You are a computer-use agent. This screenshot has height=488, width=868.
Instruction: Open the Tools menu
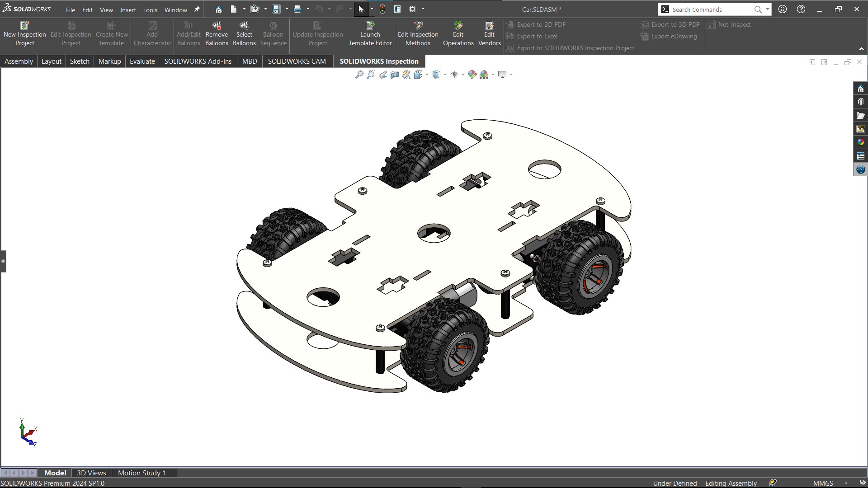click(150, 9)
